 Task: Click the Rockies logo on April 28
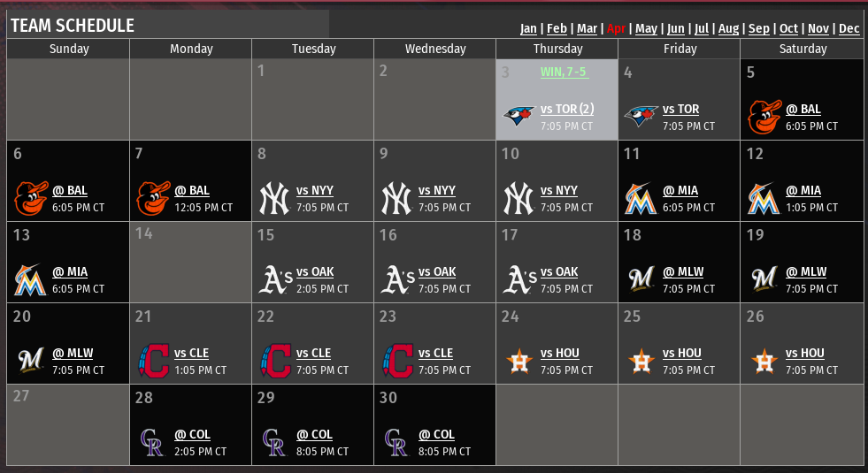coord(152,442)
